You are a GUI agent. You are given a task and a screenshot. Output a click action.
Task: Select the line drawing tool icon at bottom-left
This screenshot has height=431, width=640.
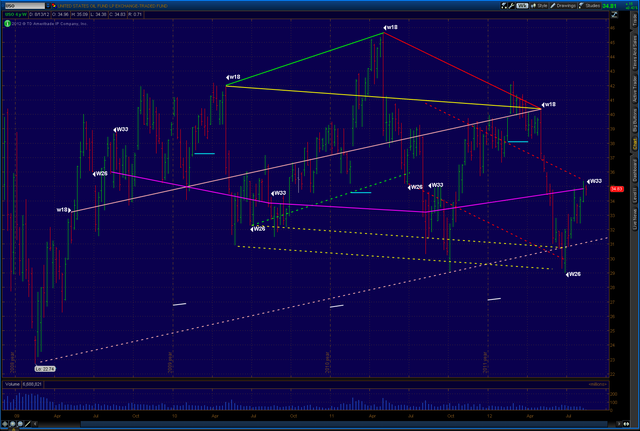pyautogui.click(x=27, y=424)
